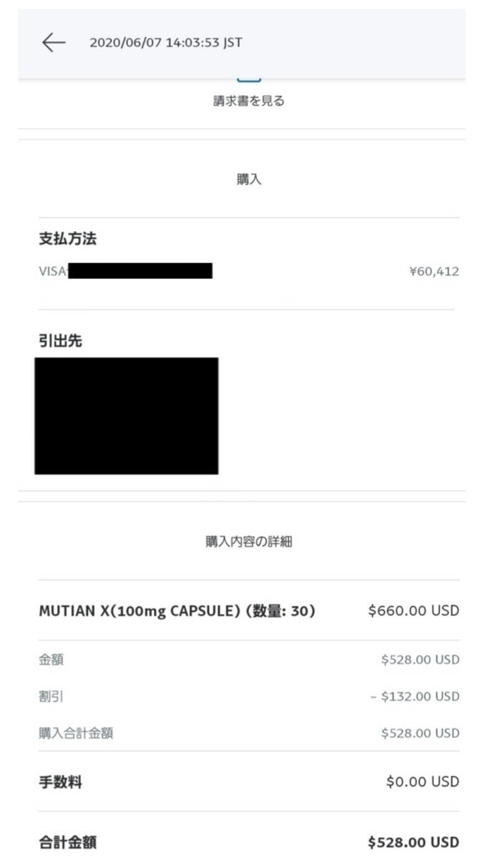Select the $0.00 USD fee value
485x868 pixels.
coord(423,782)
